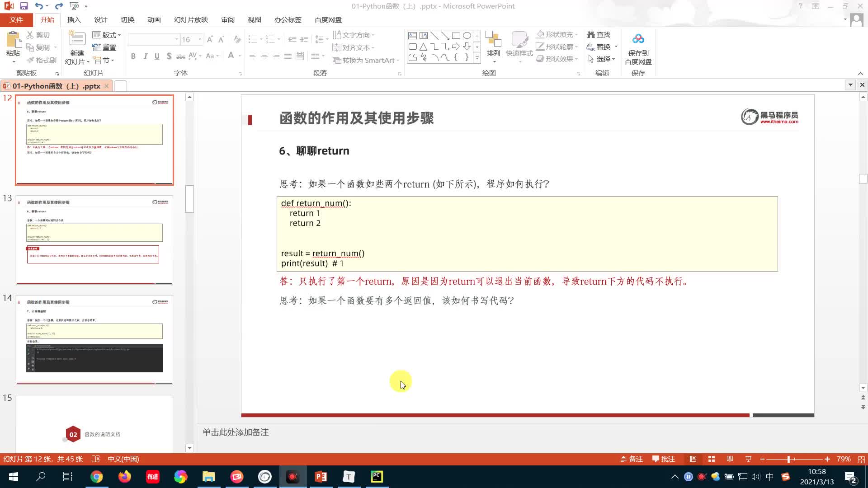Select the oval shape in gallery

click(x=467, y=35)
